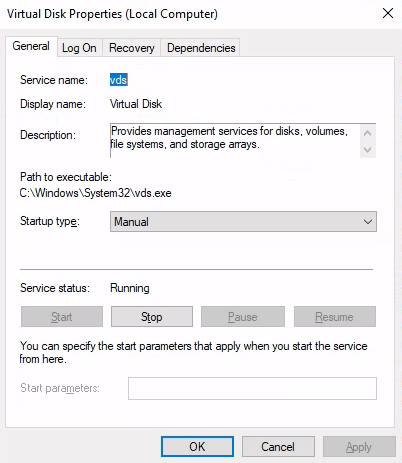Confirm the dialog with OK
This screenshot has width=402, height=463.
click(x=197, y=447)
